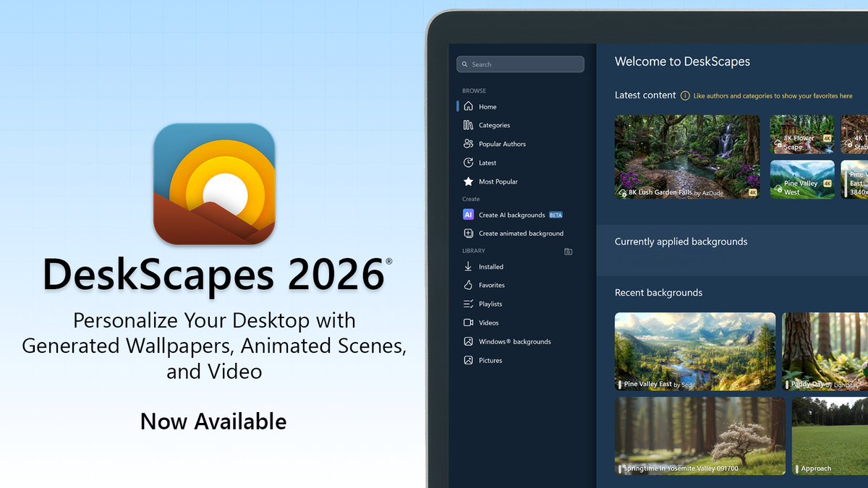Open author link 'by AzDude'
868x488 pixels.
pyautogui.click(x=709, y=193)
